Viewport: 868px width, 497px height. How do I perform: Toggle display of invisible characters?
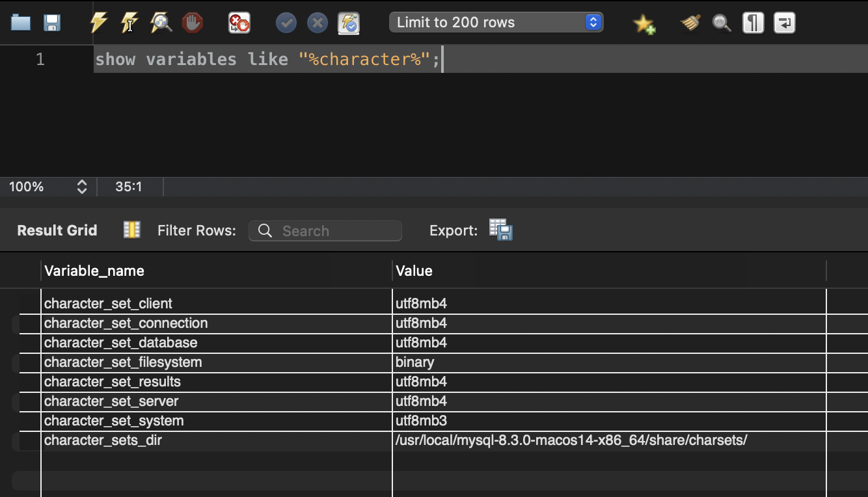pos(753,22)
